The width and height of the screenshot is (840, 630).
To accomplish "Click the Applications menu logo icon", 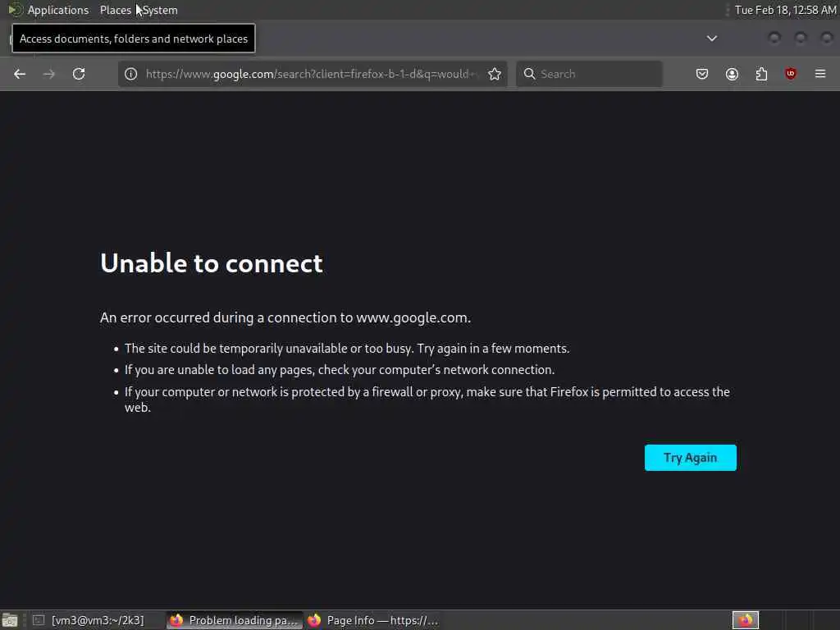I will [x=15, y=10].
